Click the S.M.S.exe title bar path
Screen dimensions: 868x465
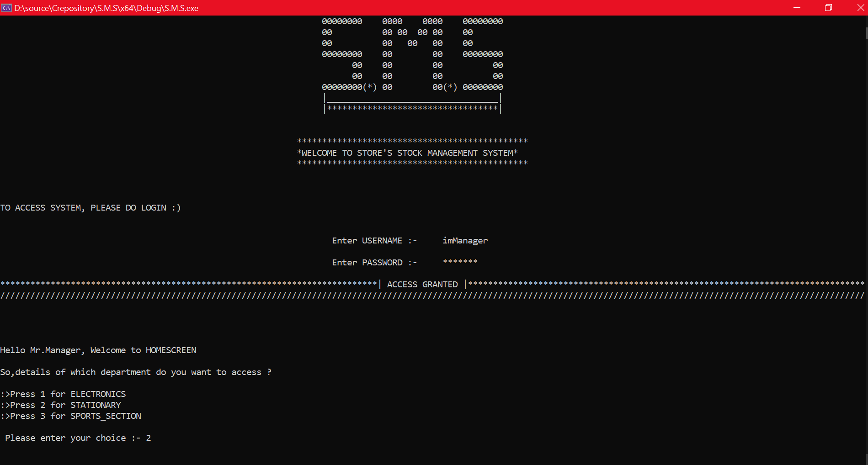[x=106, y=8]
